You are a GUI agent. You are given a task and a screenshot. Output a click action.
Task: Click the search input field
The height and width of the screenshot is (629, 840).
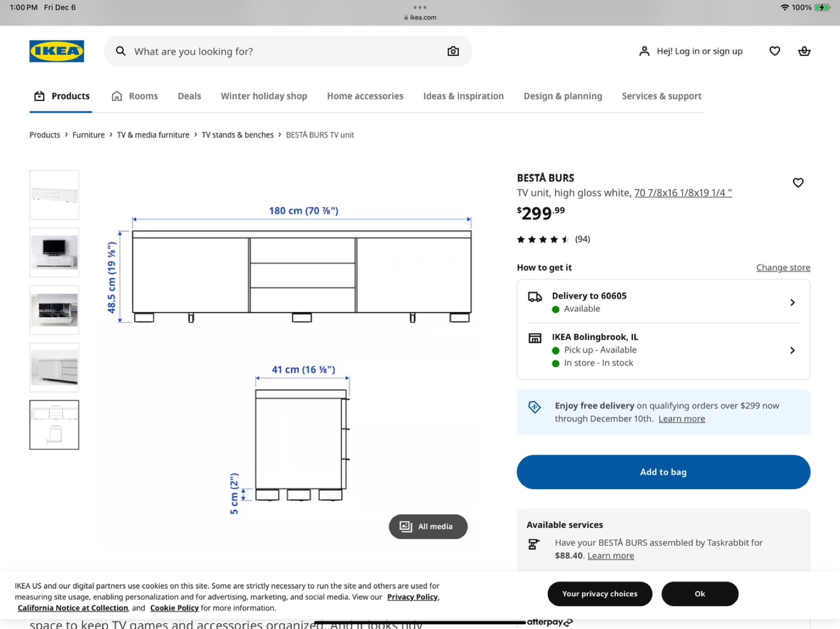pos(288,51)
